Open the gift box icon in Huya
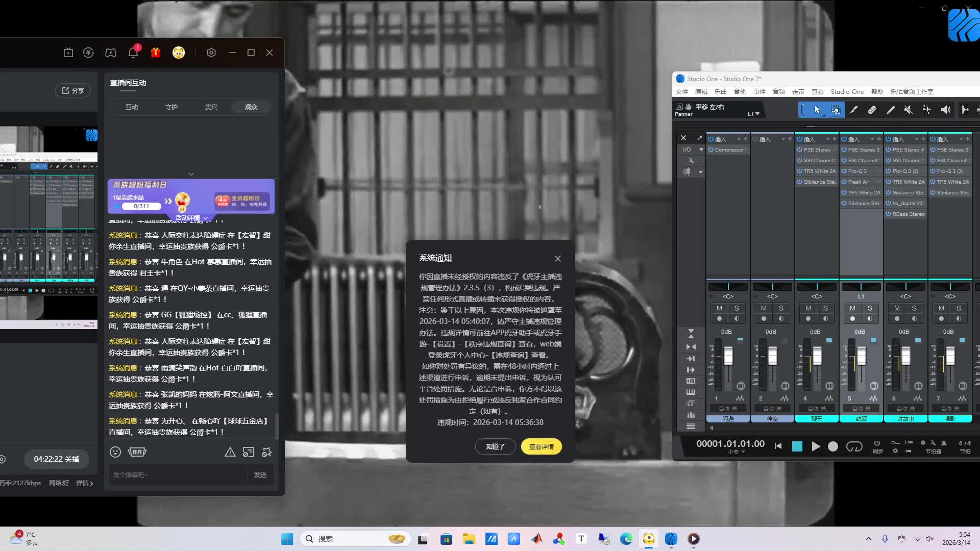Image resolution: width=980 pixels, height=551 pixels. click(x=156, y=53)
